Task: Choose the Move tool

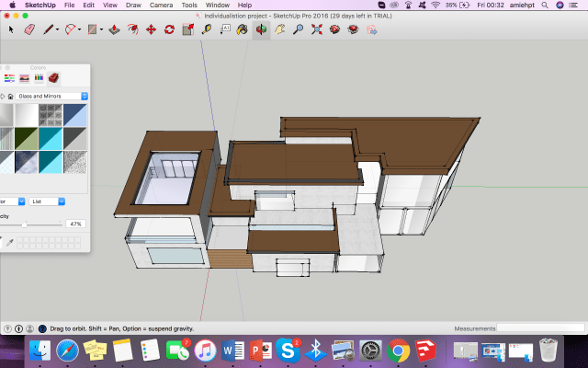Action: point(151,29)
